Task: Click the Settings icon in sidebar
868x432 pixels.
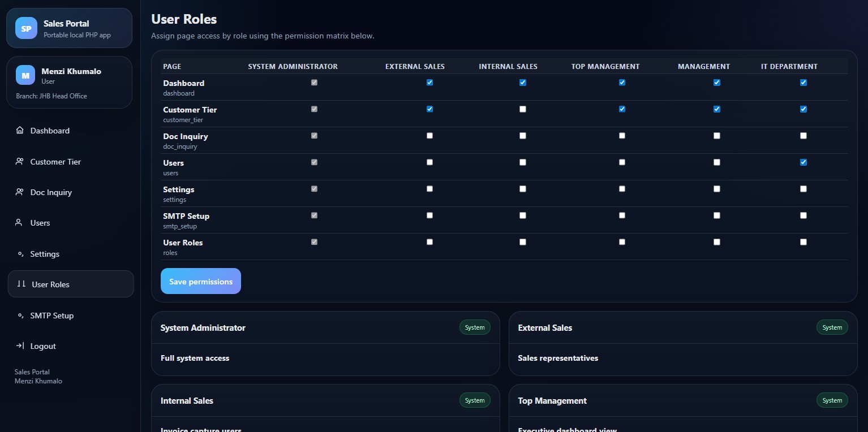Action: click(20, 254)
